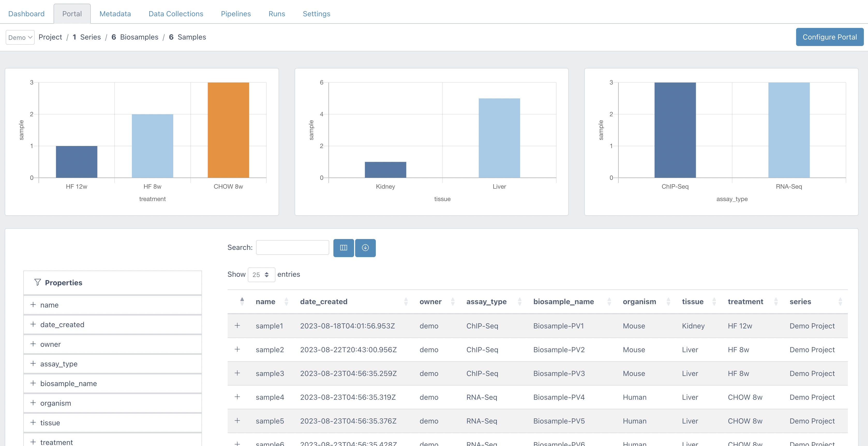The width and height of the screenshot is (868, 446).
Task: Click the ChIP-Seq bar in assay_type chart
Action: tap(675, 130)
